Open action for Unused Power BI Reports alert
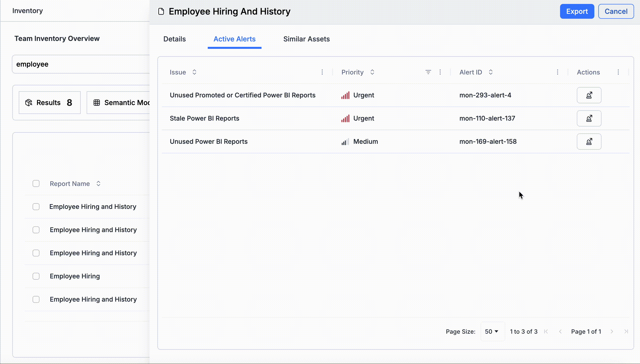The height and width of the screenshot is (364, 640). pos(589,142)
